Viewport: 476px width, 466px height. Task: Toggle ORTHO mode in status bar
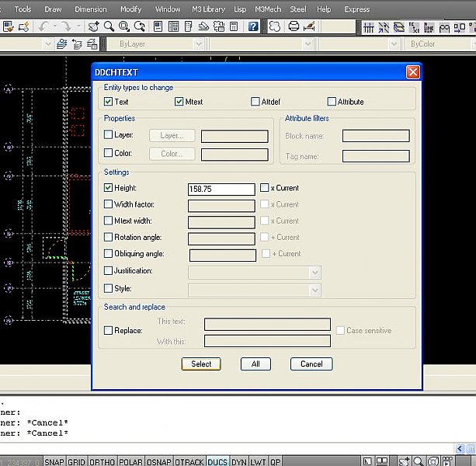102,461
